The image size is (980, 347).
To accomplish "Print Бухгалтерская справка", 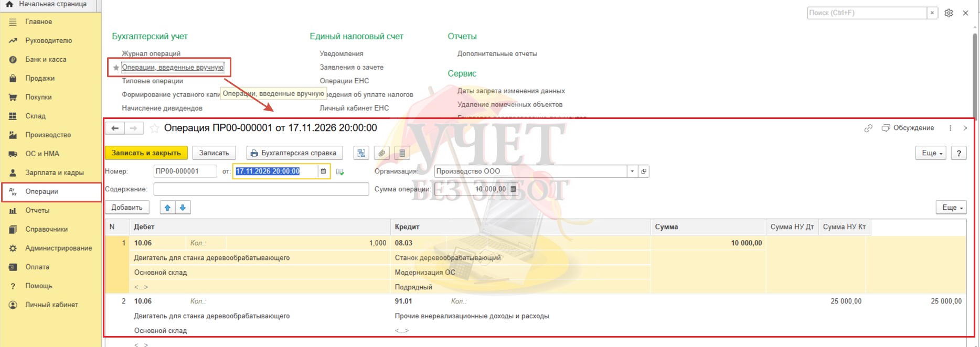I will [294, 153].
